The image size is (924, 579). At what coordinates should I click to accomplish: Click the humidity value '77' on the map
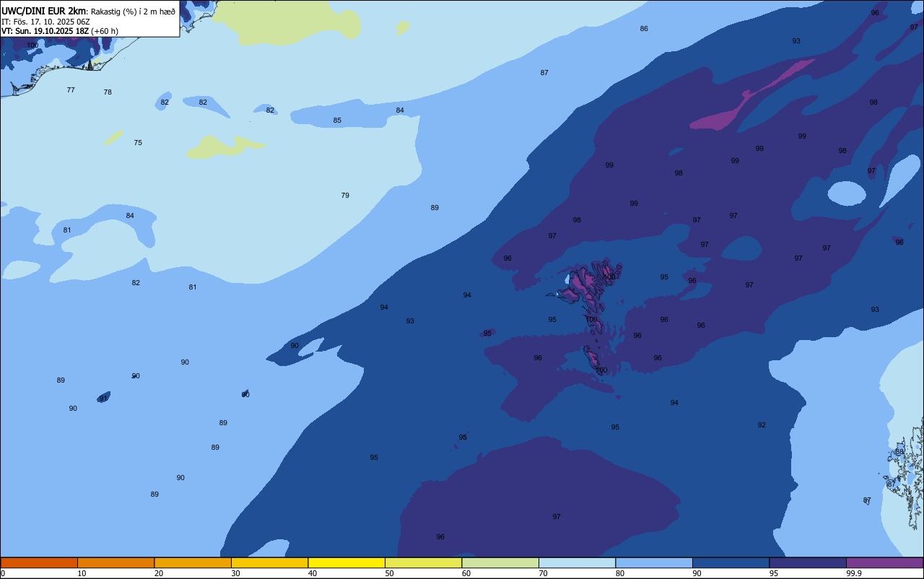71,90
